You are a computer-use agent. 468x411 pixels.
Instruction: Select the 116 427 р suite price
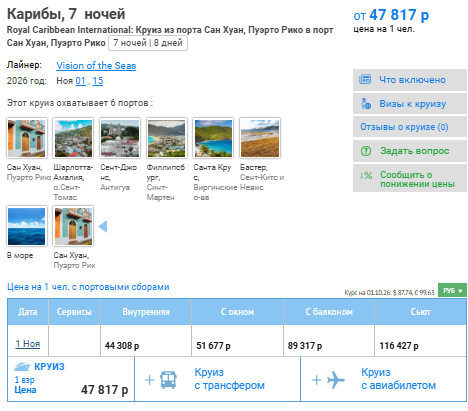pyautogui.click(x=399, y=346)
